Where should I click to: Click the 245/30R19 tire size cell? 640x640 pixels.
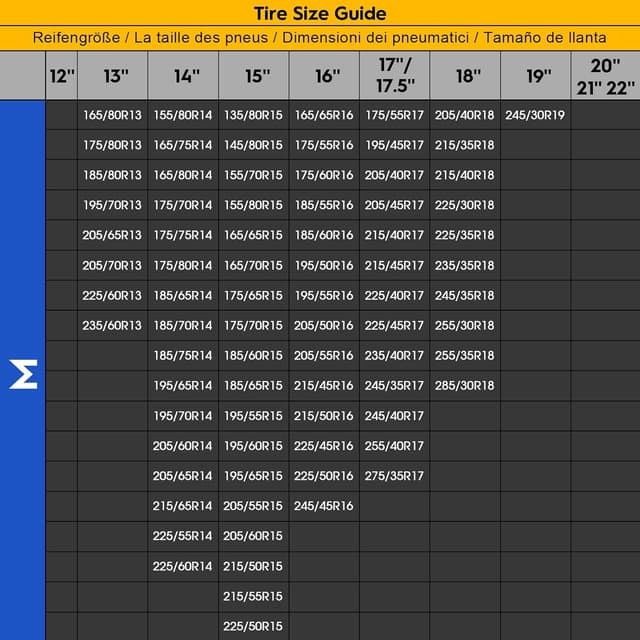pyautogui.click(x=535, y=115)
